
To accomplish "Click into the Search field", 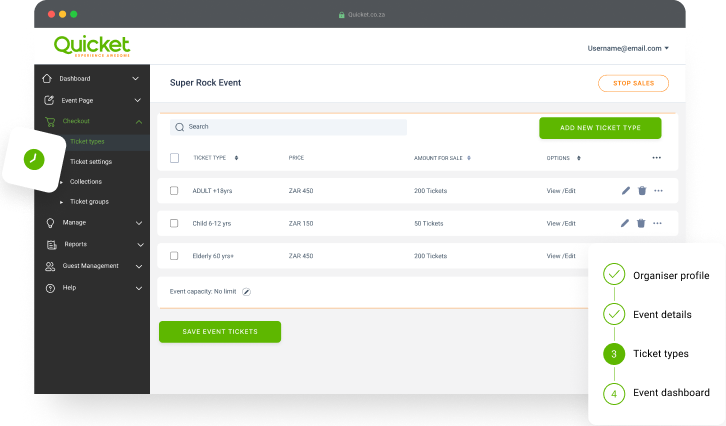I will 290,127.
